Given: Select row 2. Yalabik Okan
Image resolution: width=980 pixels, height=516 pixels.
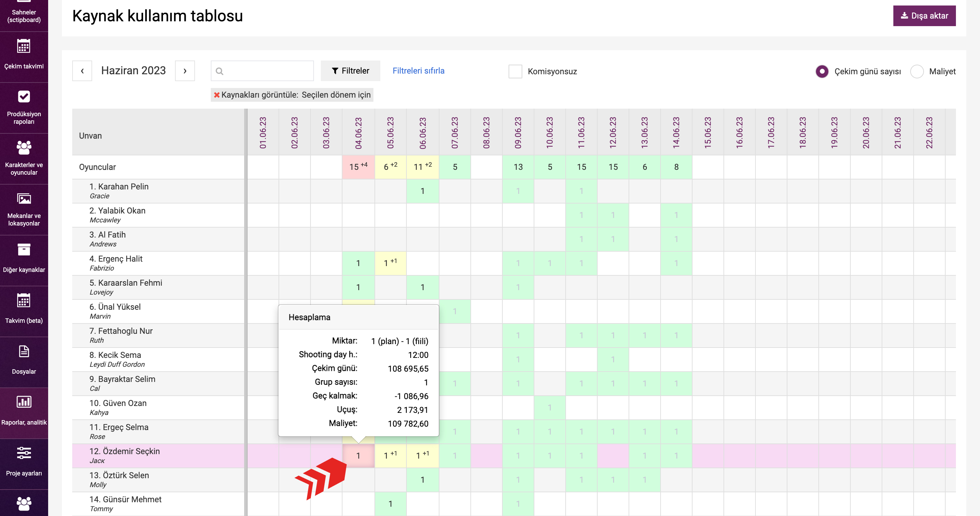Looking at the screenshot, I should pyautogui.click(x=158, y=215).
